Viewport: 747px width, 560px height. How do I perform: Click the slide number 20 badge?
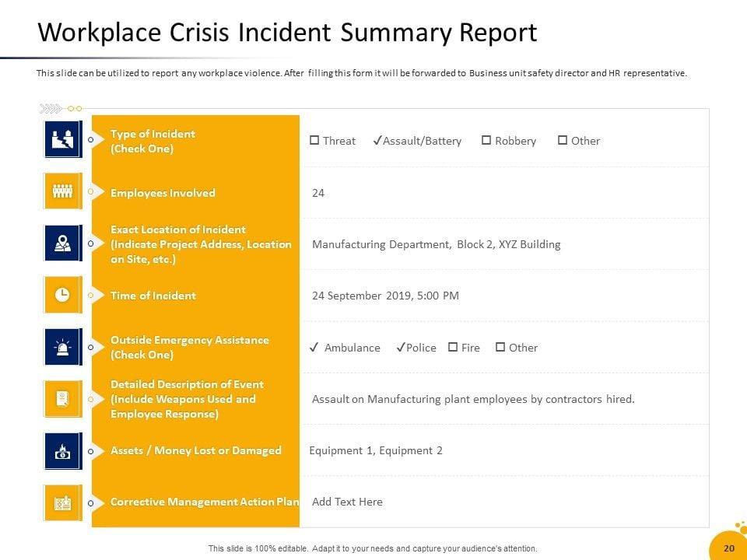coord(729,548)
